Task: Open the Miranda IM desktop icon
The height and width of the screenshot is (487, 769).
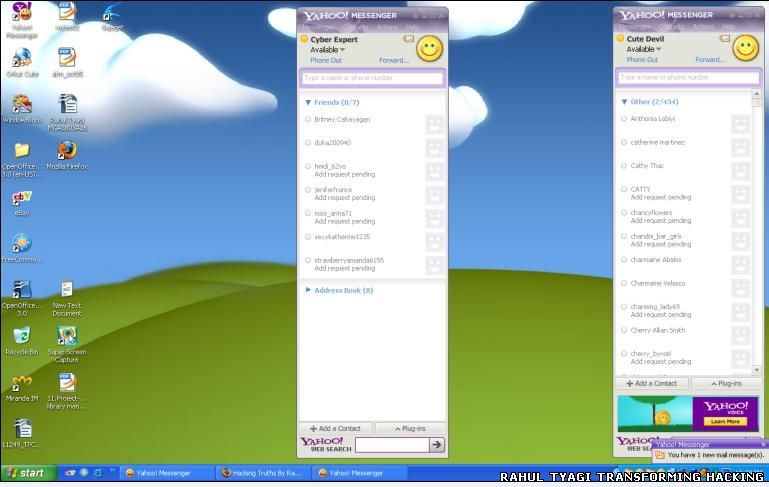Action: [x=22, y=388]
